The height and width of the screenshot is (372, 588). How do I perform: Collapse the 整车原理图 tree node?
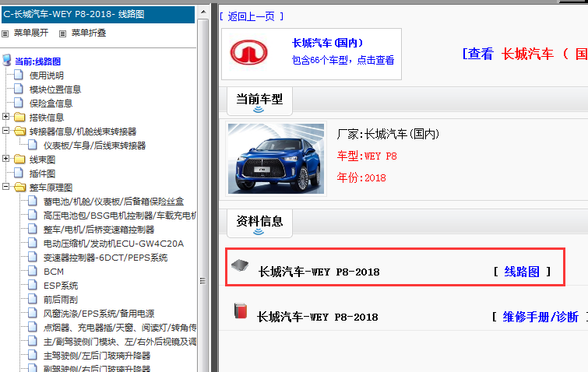click(5, 187)
